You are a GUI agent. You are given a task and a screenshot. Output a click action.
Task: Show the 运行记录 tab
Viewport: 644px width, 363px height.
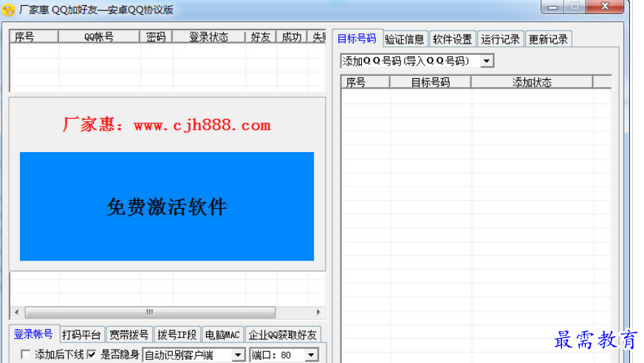500,39
